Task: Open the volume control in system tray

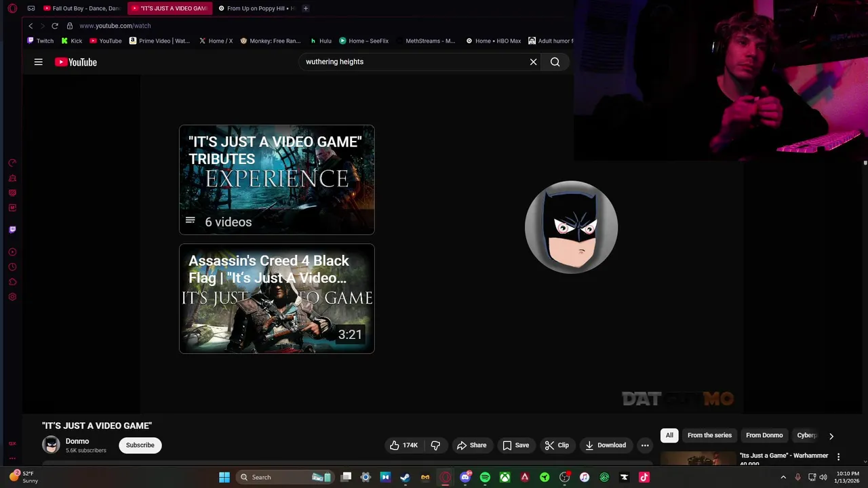Action: point(823,477)
